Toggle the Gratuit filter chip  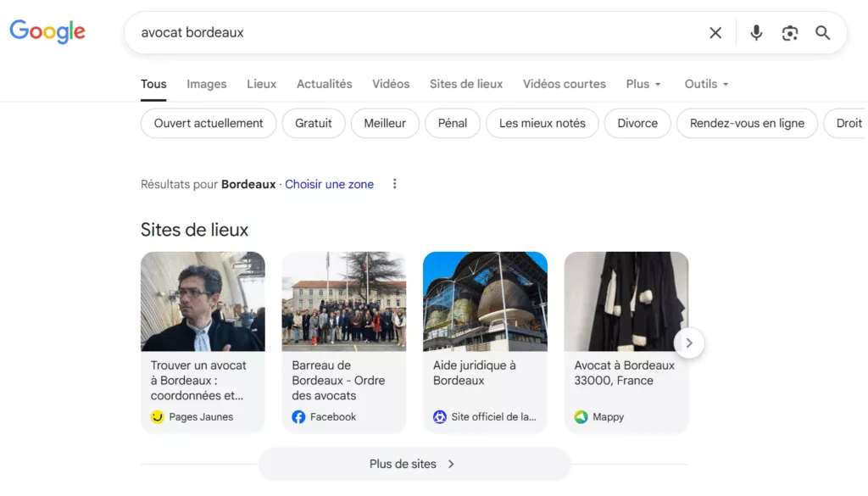click(314, 123)
